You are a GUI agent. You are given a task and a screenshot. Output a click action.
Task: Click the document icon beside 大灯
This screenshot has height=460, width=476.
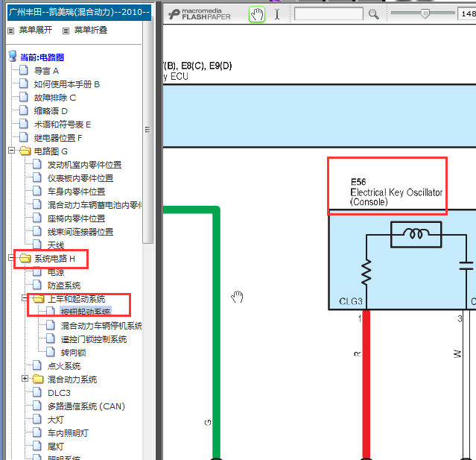pyautogui.click(x=37, y=419)
